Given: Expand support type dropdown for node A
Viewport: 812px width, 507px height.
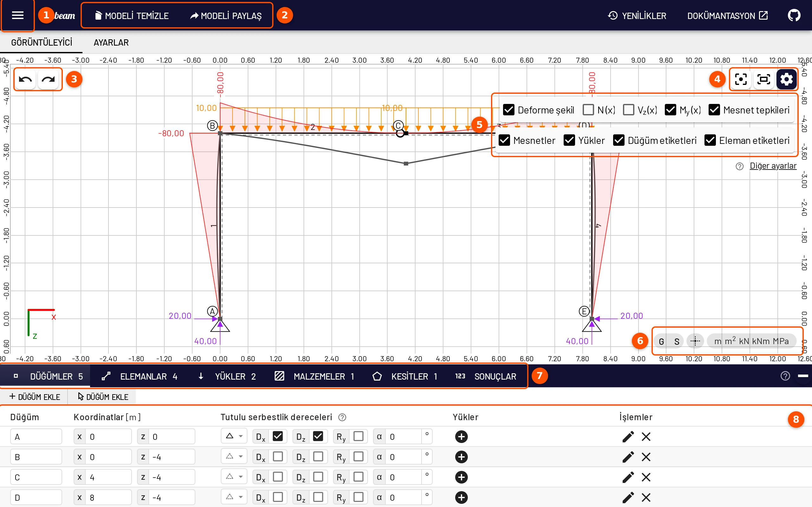Looking at the screenshot, I should click(234, 436).
